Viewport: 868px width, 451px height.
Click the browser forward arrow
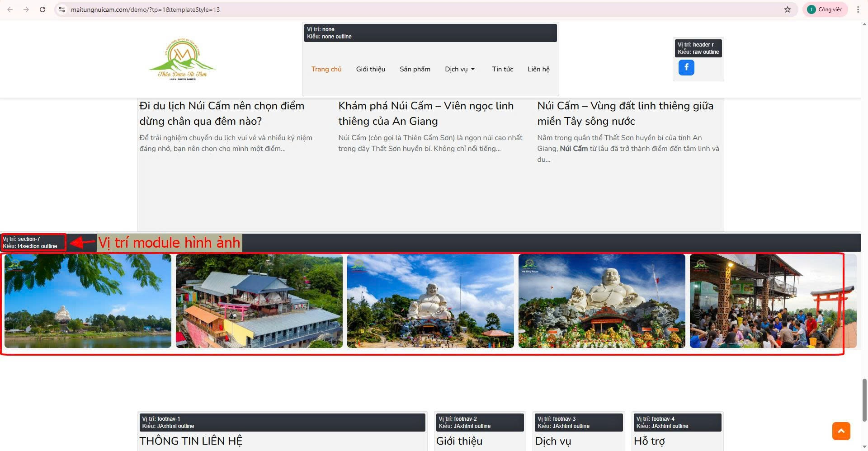pos(26,9)
